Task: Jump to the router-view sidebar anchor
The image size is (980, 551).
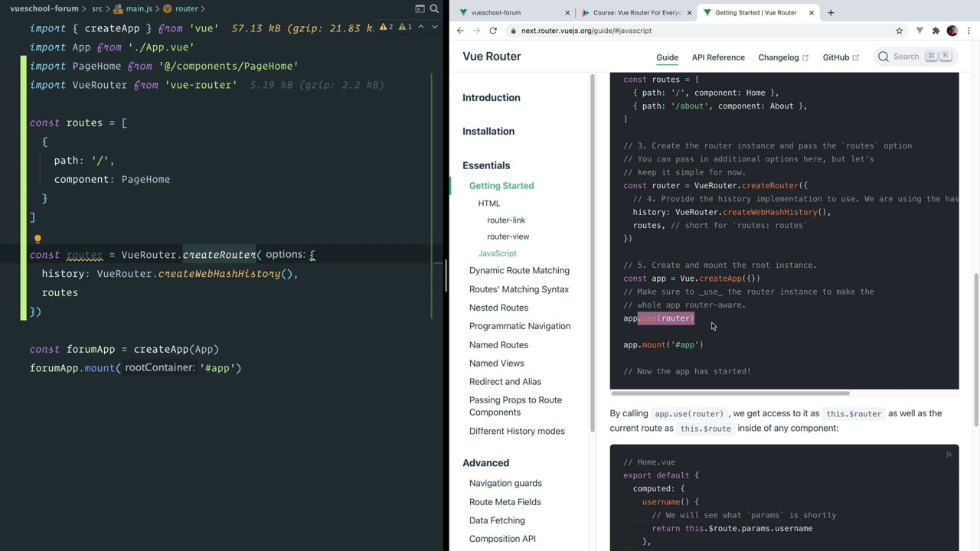Action: (x=508, y=236)
